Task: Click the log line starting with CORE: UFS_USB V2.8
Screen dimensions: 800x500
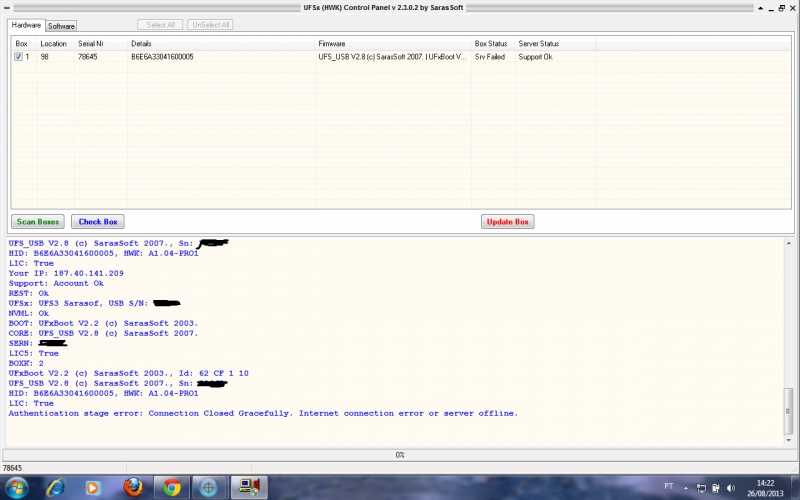Action: [x=103, y=333]
